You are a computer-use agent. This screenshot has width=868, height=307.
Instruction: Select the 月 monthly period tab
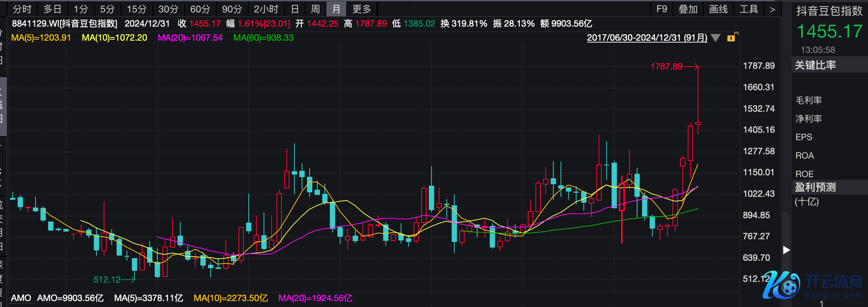(336, 9)
